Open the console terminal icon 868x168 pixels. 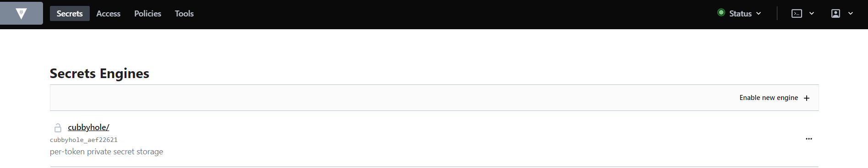797,14
